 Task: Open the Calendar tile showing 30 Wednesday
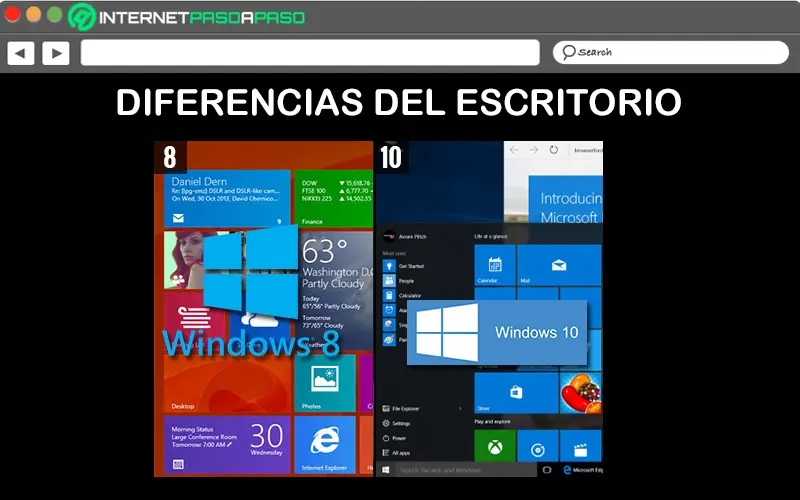[227, 445]
